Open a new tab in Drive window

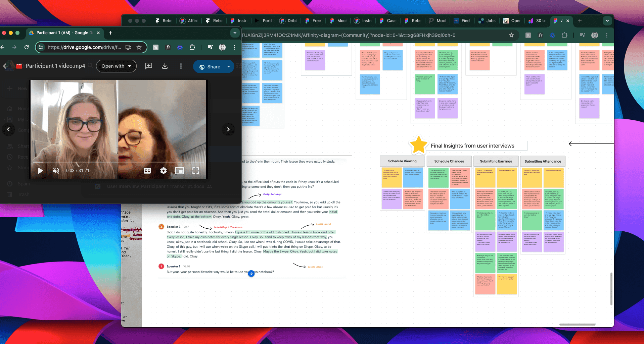tap(110, 33)
